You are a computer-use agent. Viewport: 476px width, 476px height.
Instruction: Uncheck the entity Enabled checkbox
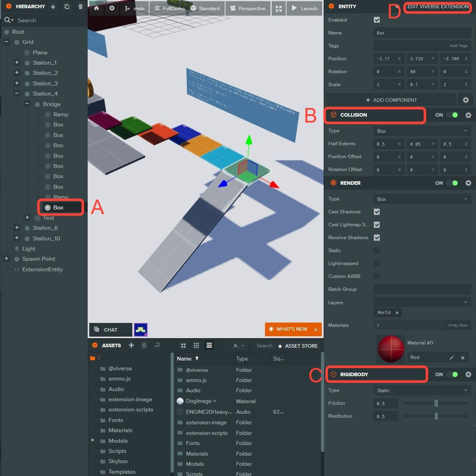(377, 20)
